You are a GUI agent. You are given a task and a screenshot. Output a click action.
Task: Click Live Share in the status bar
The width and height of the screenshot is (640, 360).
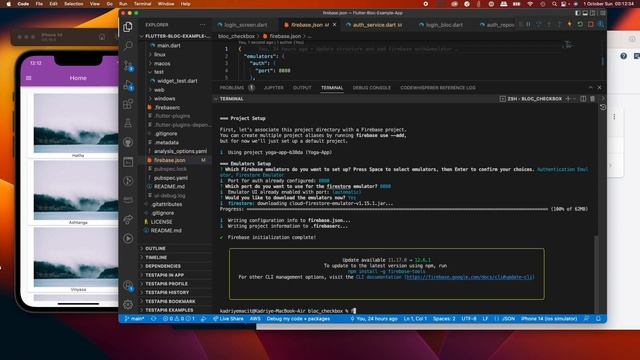click(228, 318)
